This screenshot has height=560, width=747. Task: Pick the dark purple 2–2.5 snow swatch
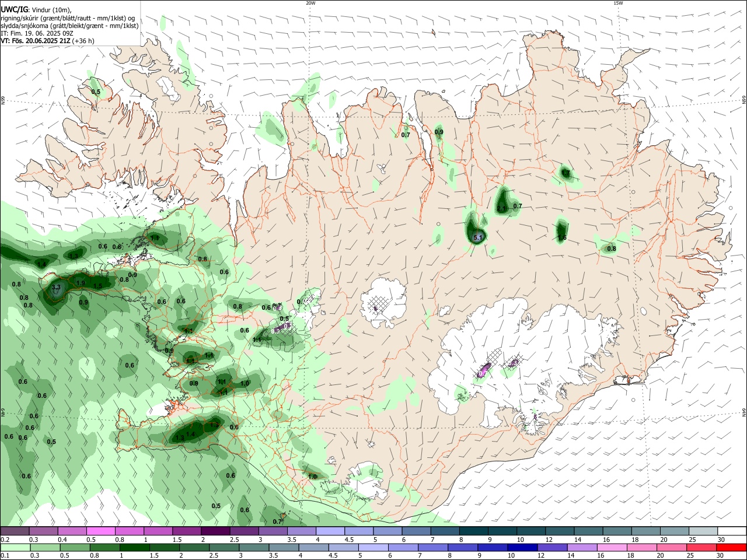215,531
